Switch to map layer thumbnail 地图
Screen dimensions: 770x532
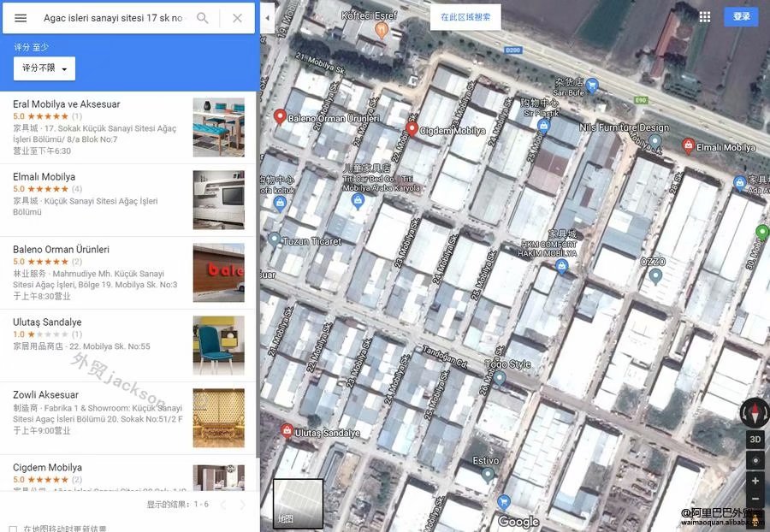[298, 504]
